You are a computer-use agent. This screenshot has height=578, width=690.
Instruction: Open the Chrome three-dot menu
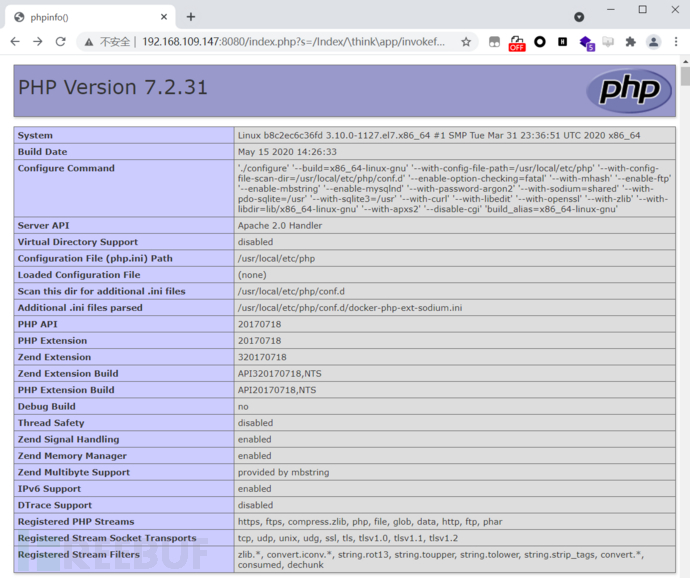[x=676, y=42]
